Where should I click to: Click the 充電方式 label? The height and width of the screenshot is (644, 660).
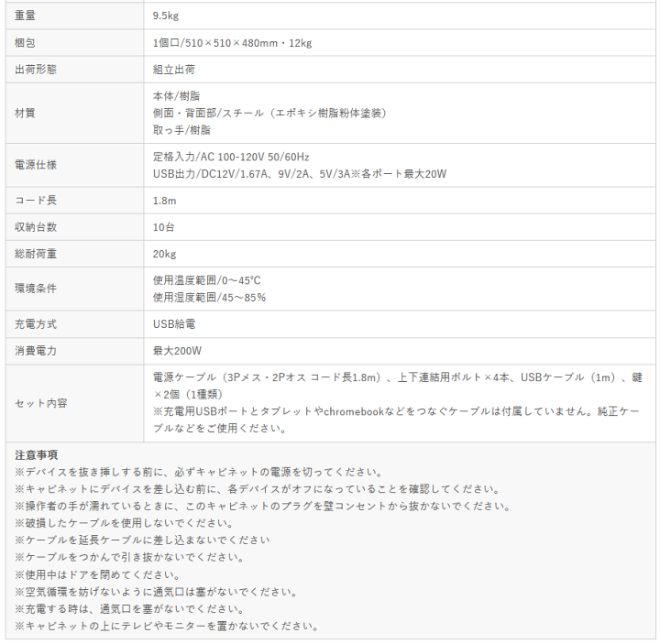pyautogui.click(x=36, y=324)
